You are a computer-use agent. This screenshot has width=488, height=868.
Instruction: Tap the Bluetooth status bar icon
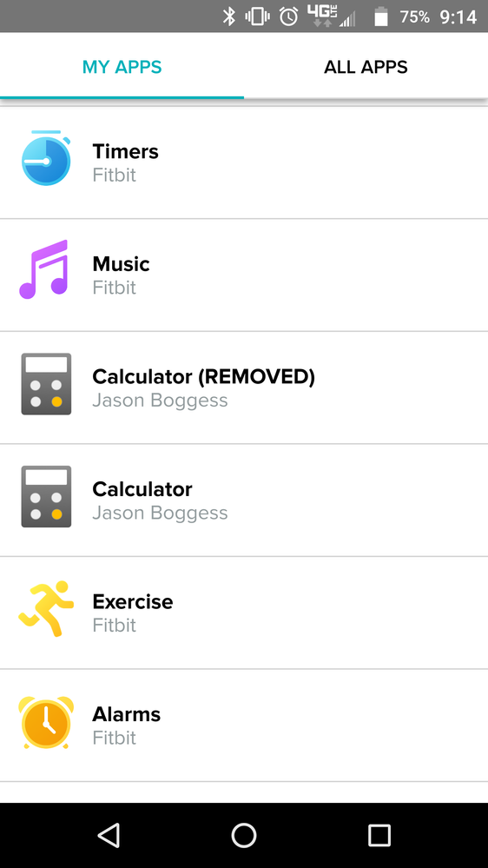click(228, 17)
